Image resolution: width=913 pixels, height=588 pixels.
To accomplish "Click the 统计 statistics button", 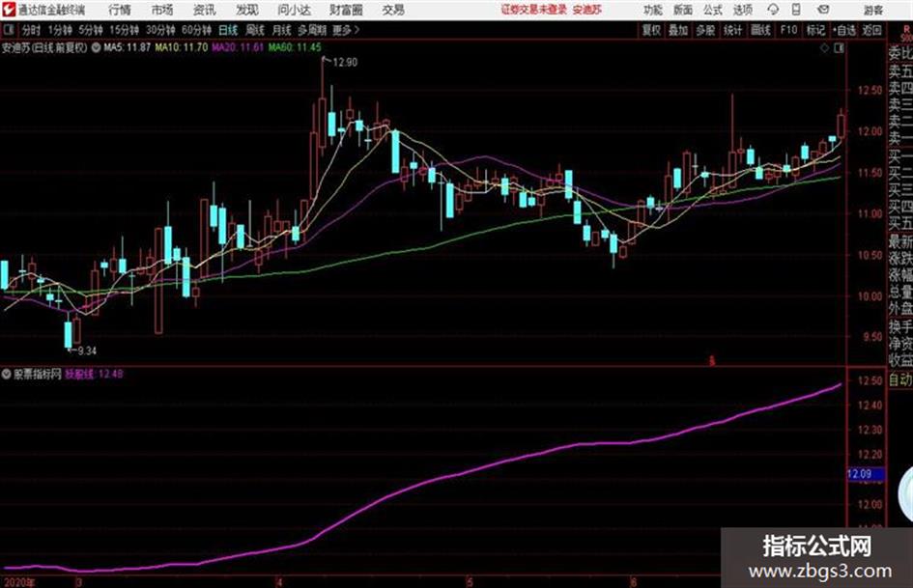I will 733,30.
